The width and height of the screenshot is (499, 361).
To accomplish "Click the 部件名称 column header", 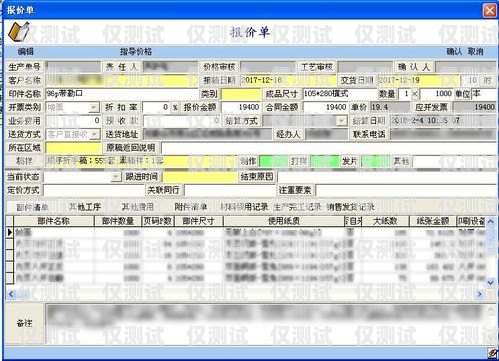I will coord(54,221).
